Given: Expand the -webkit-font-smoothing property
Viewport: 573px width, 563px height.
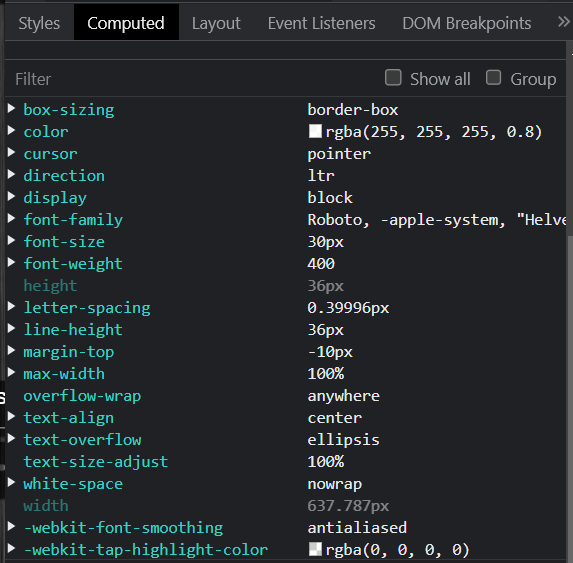Looking at the screenshot, I should click(11, 526).
